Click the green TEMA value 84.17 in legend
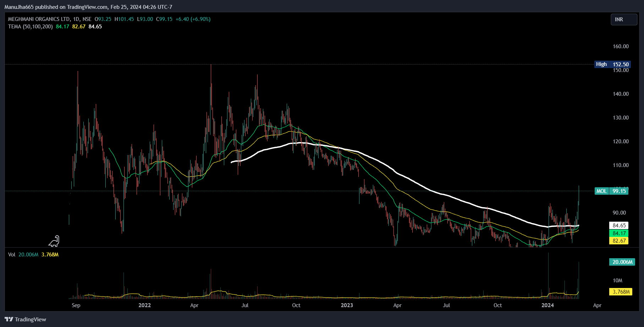644x327 pixels. (62, 27)
